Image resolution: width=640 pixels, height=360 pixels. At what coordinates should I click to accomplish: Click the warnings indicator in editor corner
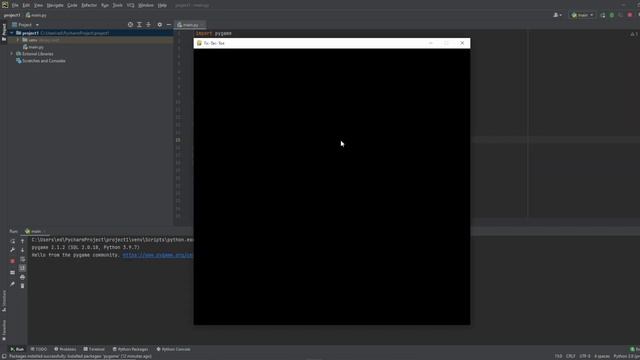(634, 33)
